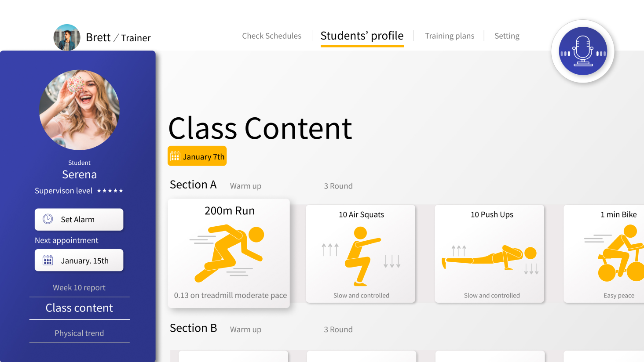Image resolution: width=644 pixels, height=362 pixels.
Task: Select the Students' profile tab
Action: pos(362,36)
